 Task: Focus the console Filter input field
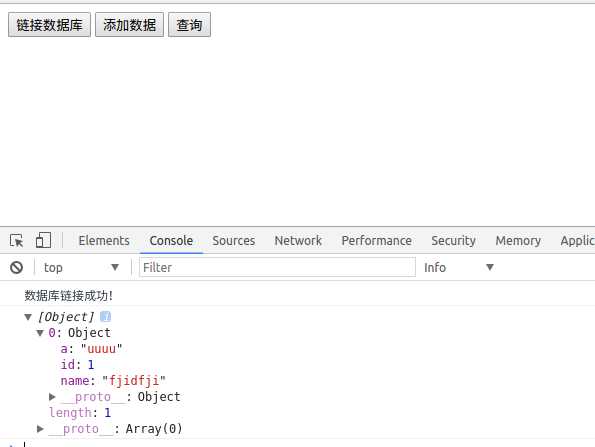point(277,268)
